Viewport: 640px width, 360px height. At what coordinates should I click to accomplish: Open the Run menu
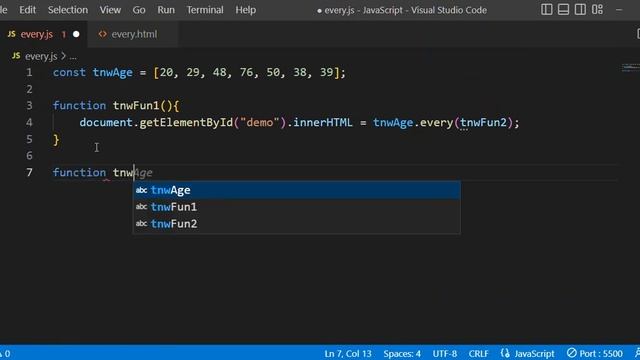[x=166, y=10]
